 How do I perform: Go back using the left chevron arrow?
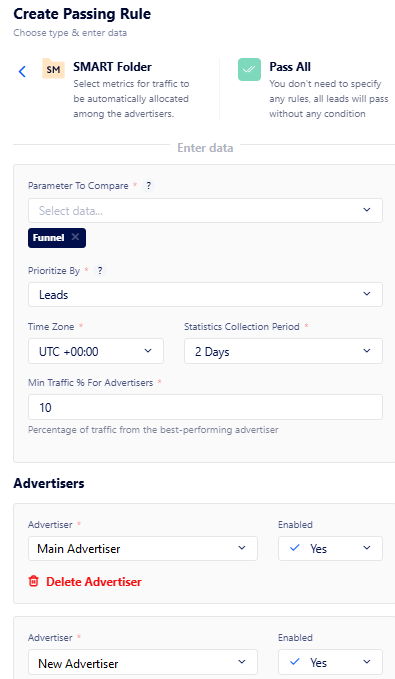[x=23, y=71]
